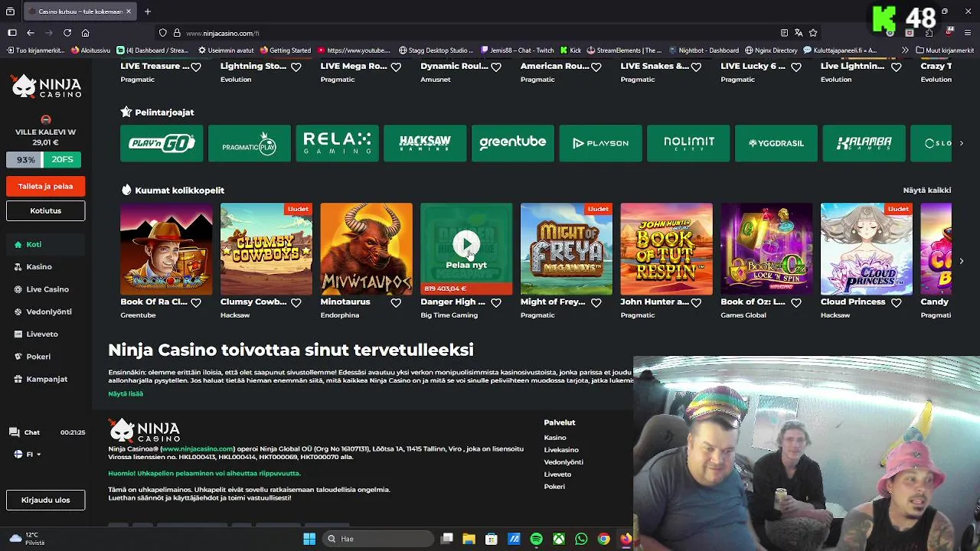Image resolution: width=980 pixels, height=551 pixels.
Task: Open Minotaurus game thumbnail
Action: (366, 249)
